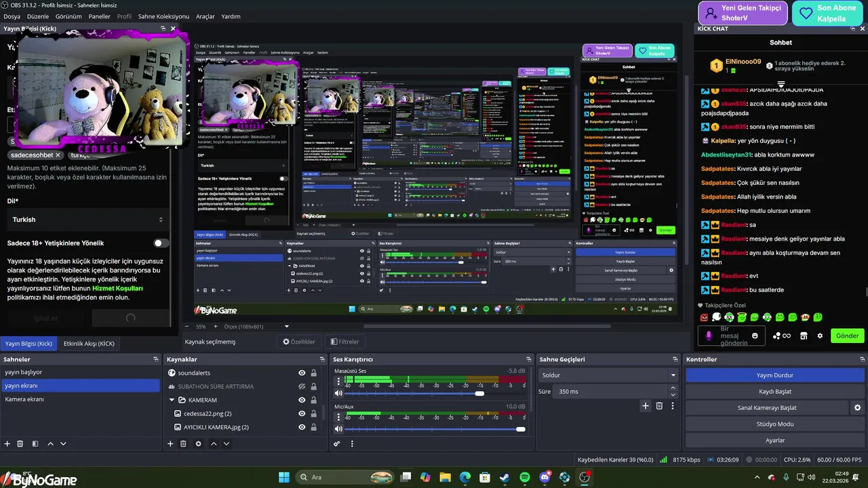Viewport: 868px width, 488px height.
Task: Delete the scene transition with trash icon
Action: pyautogui.click(x=659, y=405)
